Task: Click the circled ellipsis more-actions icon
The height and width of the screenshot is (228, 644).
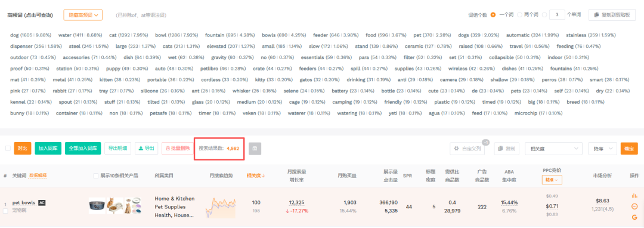Action: [634, 207]
